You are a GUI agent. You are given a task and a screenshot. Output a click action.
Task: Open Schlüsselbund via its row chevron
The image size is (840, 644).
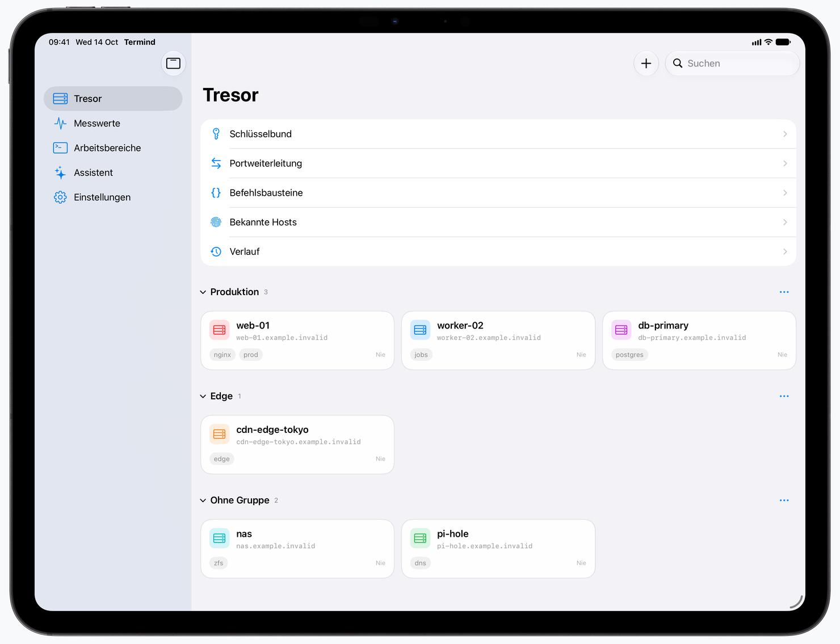tap(785, 134)
